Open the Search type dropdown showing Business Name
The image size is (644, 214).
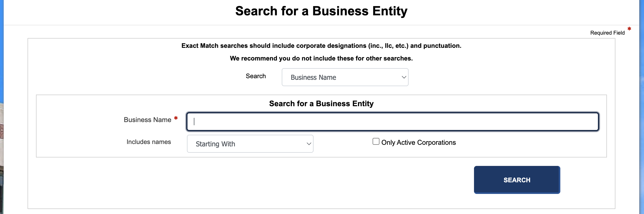(345, 77)
